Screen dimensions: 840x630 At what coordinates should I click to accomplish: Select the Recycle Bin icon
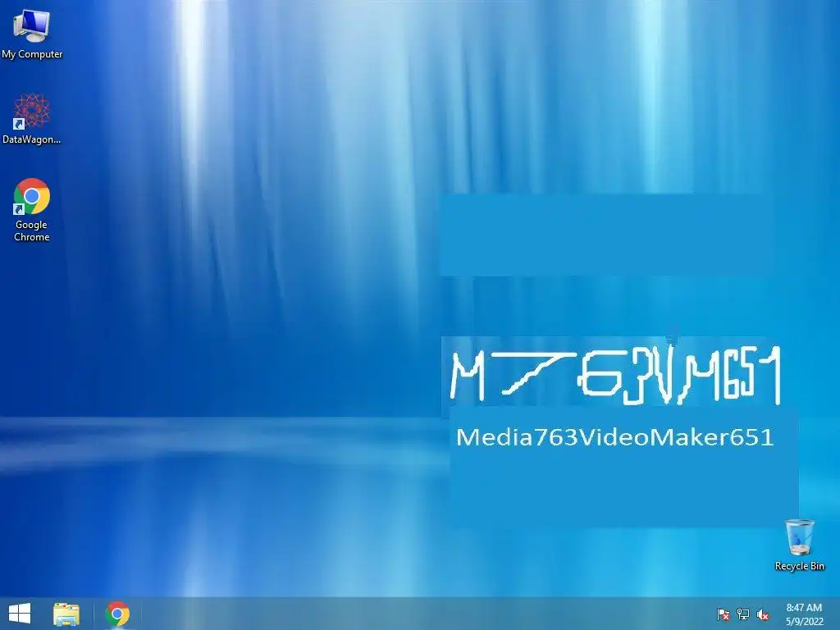[799, 537]
